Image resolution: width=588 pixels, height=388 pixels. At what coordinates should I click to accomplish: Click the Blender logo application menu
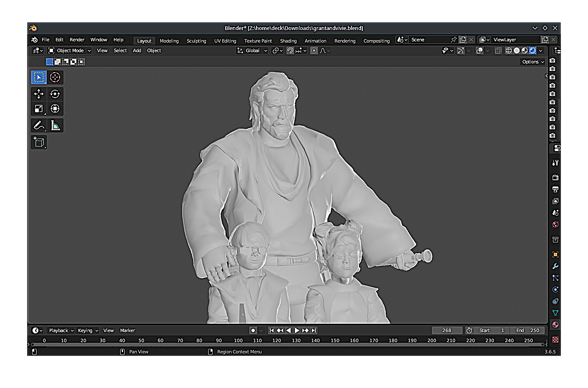(34, 40)
